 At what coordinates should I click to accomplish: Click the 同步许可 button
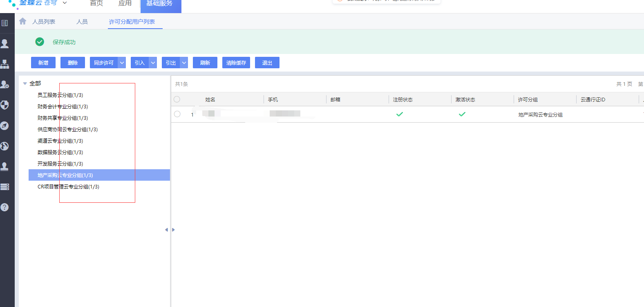pos(104,63)
